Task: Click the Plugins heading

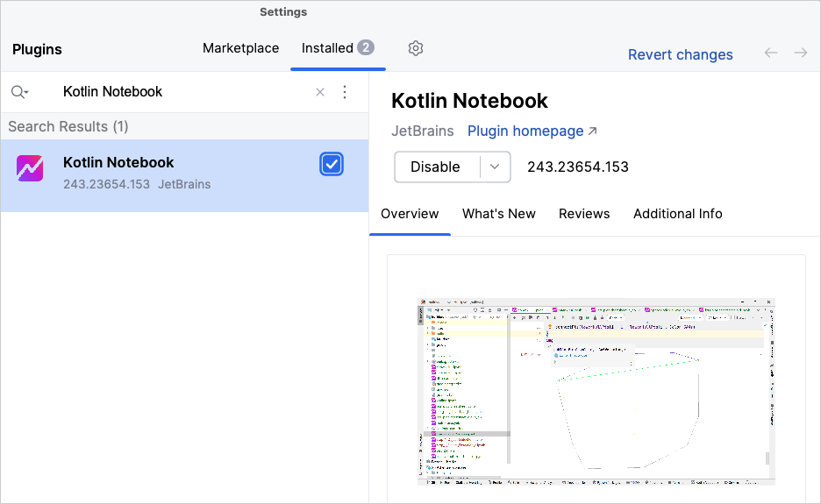Action: [37, 50]
